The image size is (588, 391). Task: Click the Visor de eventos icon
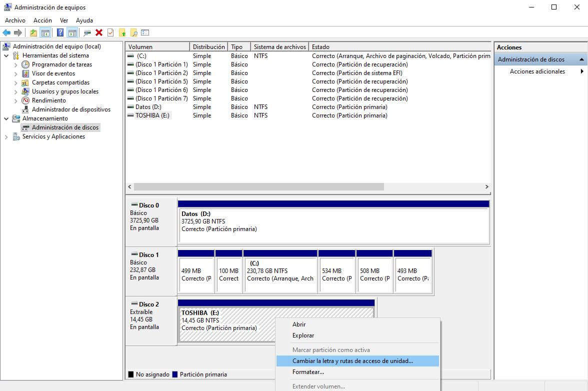pos(25,73)
